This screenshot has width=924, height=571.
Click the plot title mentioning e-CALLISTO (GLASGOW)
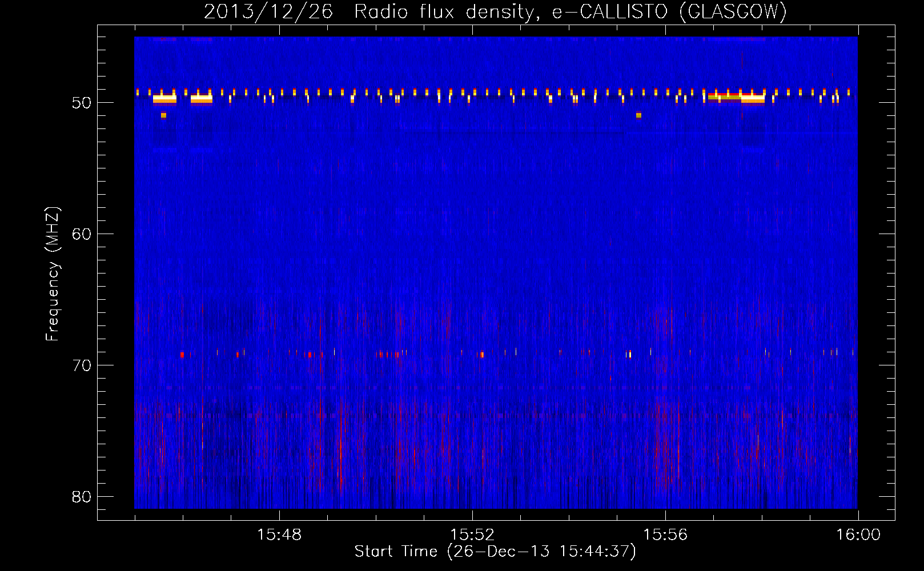[495, 11]
